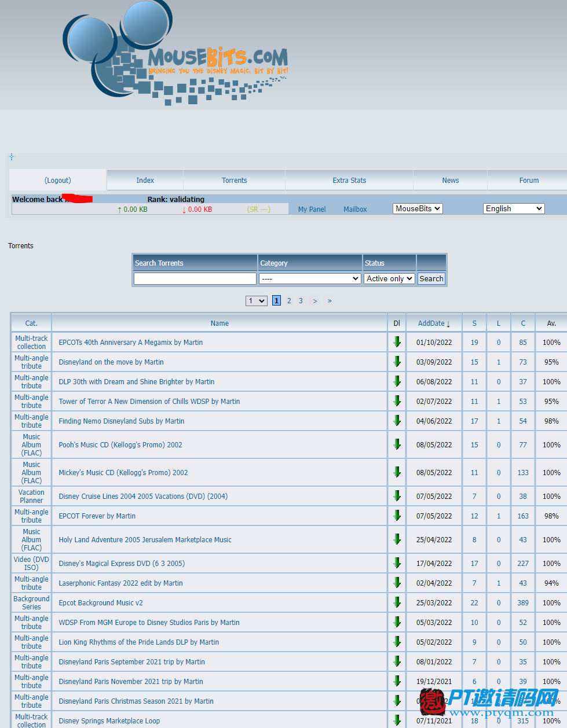Viewport: 567px width, 728px height.
Task: Click the MouseBits.com logo
Action: (175, 53)
